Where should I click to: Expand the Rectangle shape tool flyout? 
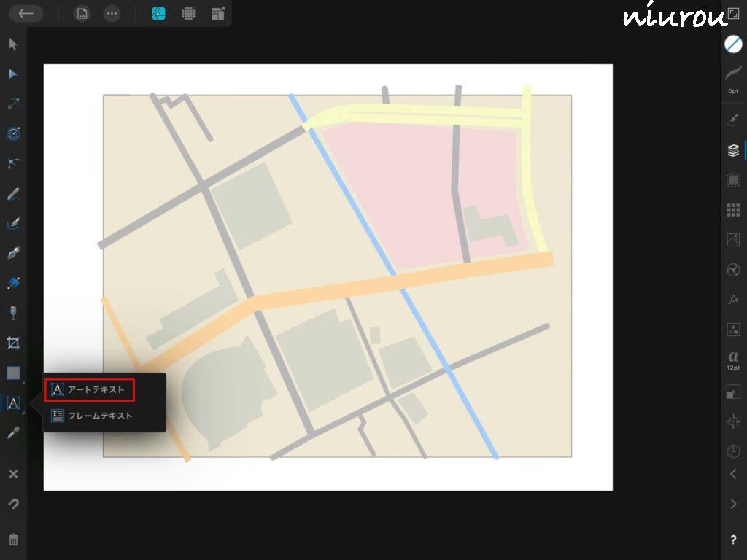click(x=13, y=373)
